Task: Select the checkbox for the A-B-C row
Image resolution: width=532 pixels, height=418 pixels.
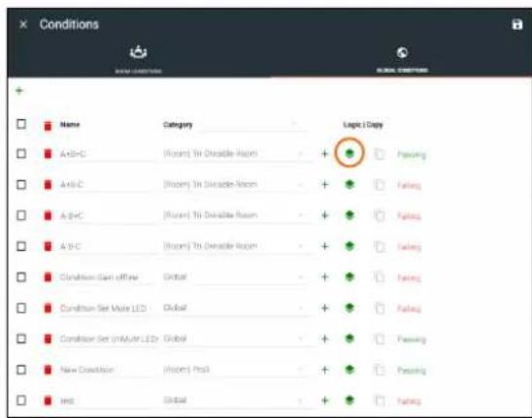Action: pyautogui.click(x=21, y=246)
